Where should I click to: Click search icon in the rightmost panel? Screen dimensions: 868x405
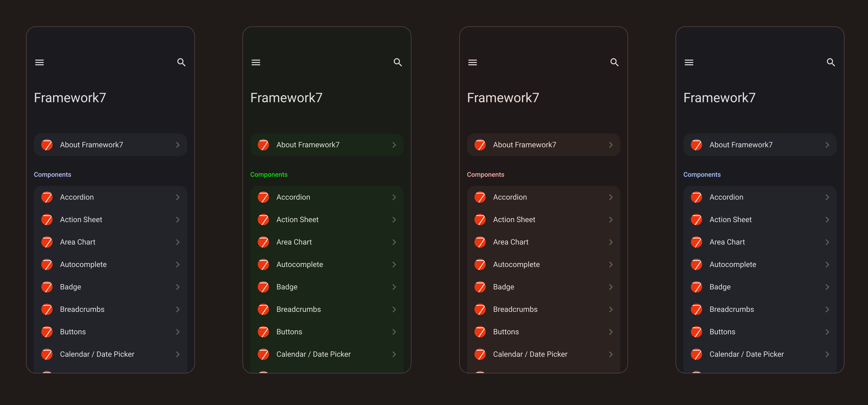pyautogui.click(x=831, y=62)
